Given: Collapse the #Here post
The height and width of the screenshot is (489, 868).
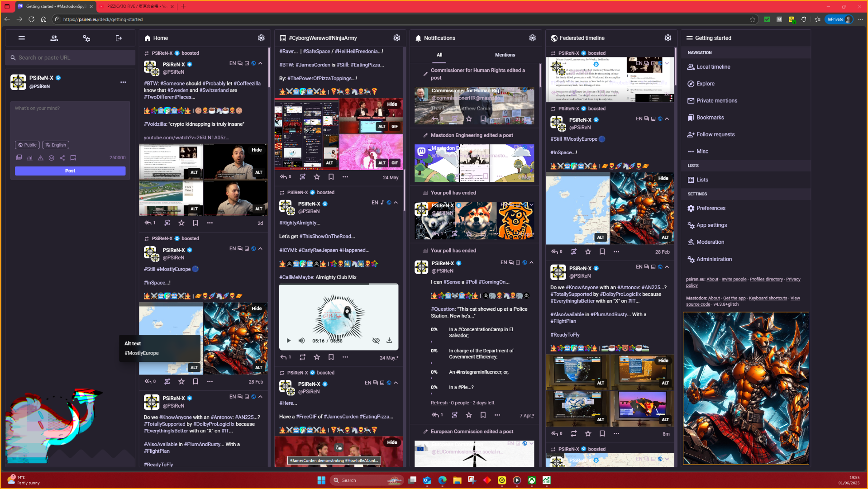Looking at the screenshot, I should (x=396, y=383).
